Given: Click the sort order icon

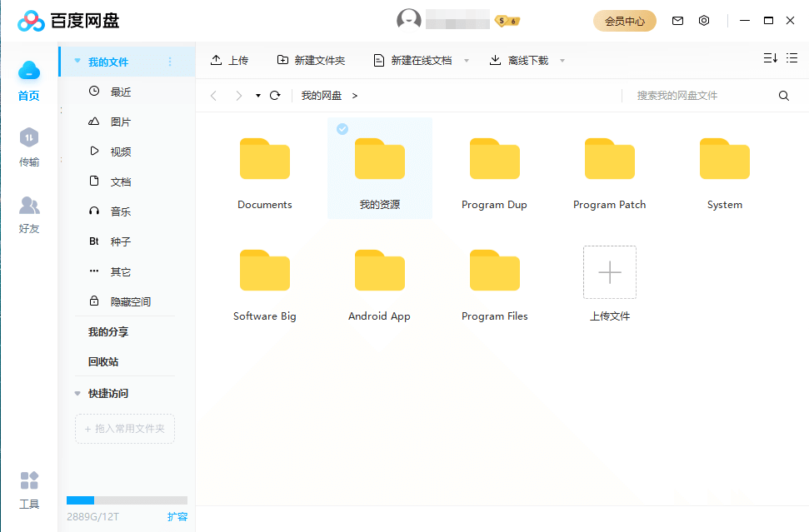Looking at the screenshot, I should click(771, 58).
